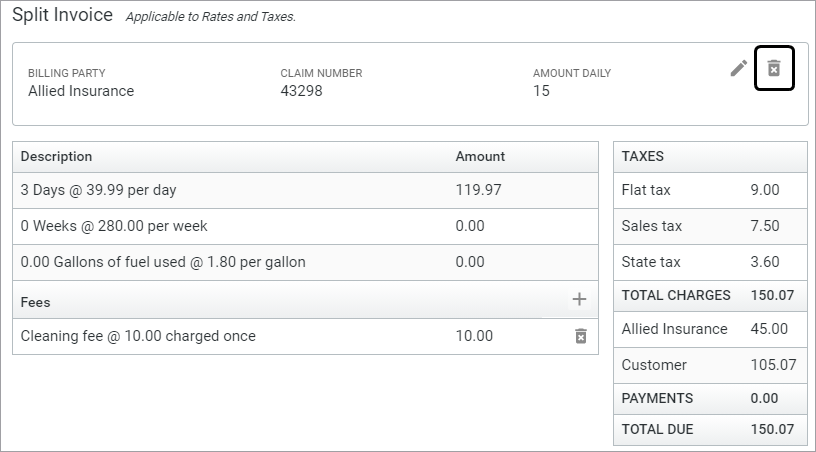Delete the Allied Insurance billing party
The width and height of the screenshot is (816, 452).
tap(773, 68)
